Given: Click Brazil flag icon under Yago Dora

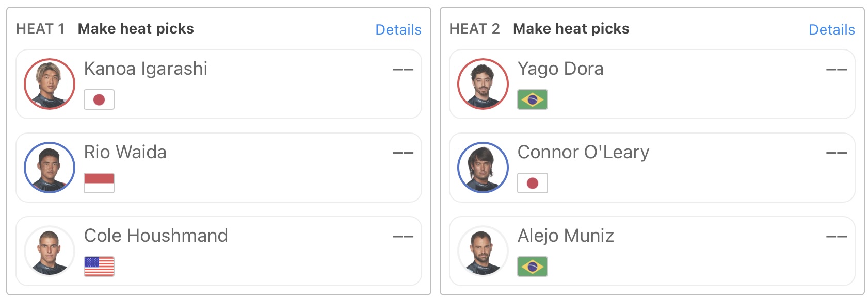Looking at the screenshot, I should click(533, 99).
